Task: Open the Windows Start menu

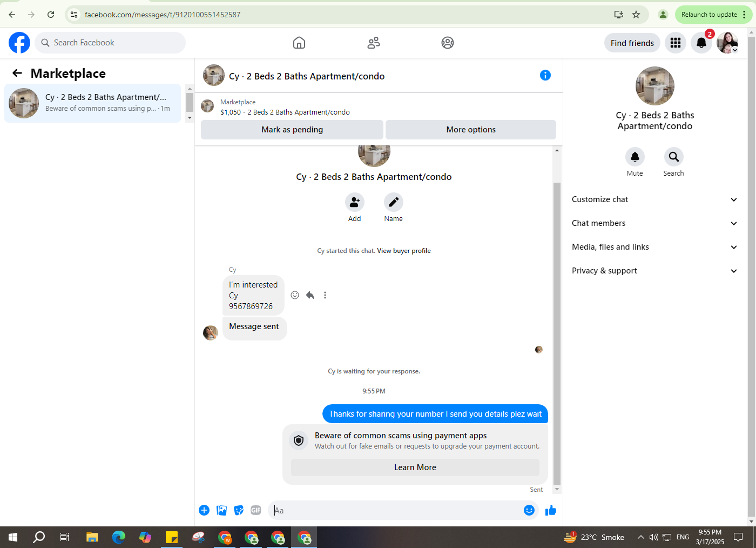Action: pos(13,537)
